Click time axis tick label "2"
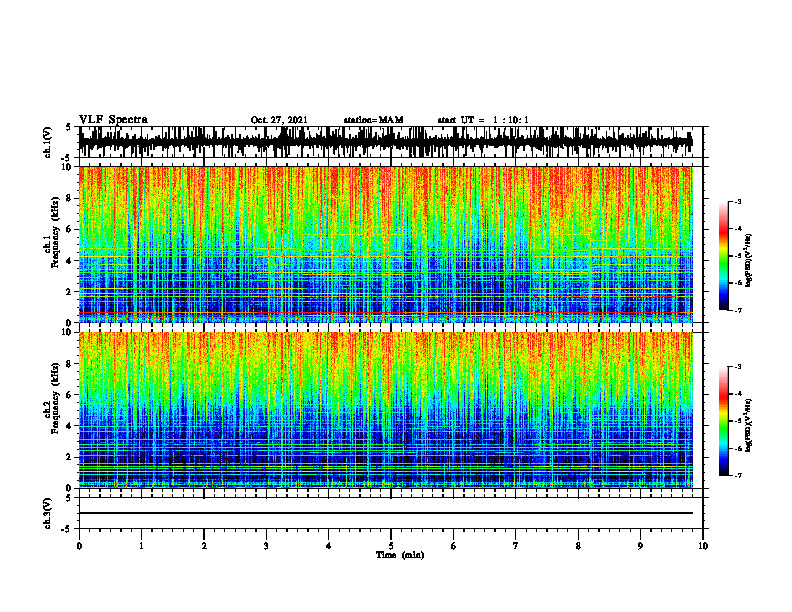The width and height of the screenshot is (792, 612). (204, 546)
